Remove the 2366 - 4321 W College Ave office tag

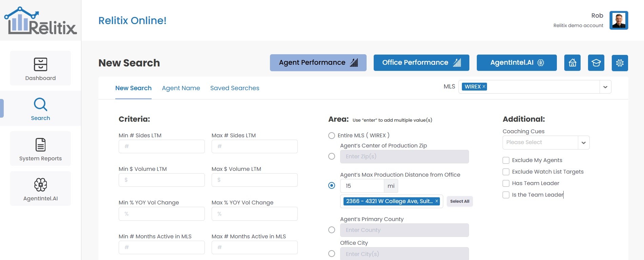point(437,201)
